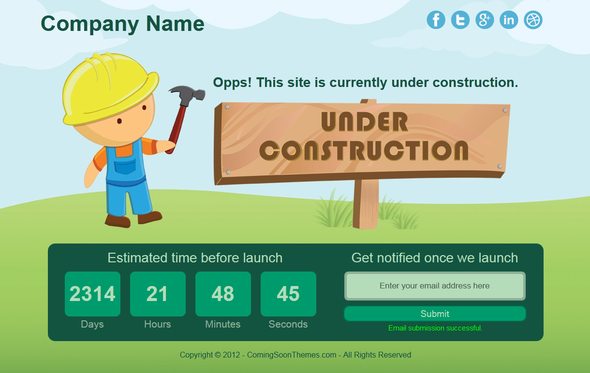Image resolution: width=590 pixels, height=373 pixels.
Task: Click the 48 minutes counter box
Action: coord(223,294)
